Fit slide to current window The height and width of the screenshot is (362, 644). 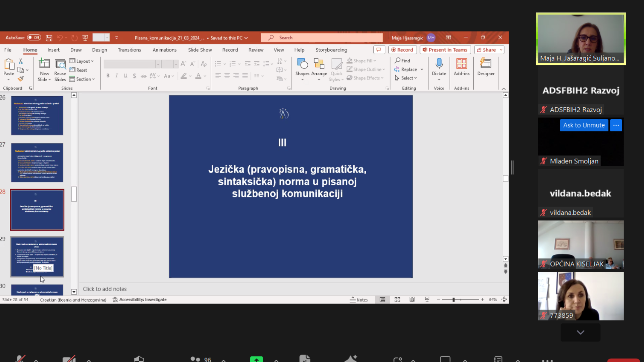pyautogui.click(x=504, y=300)
